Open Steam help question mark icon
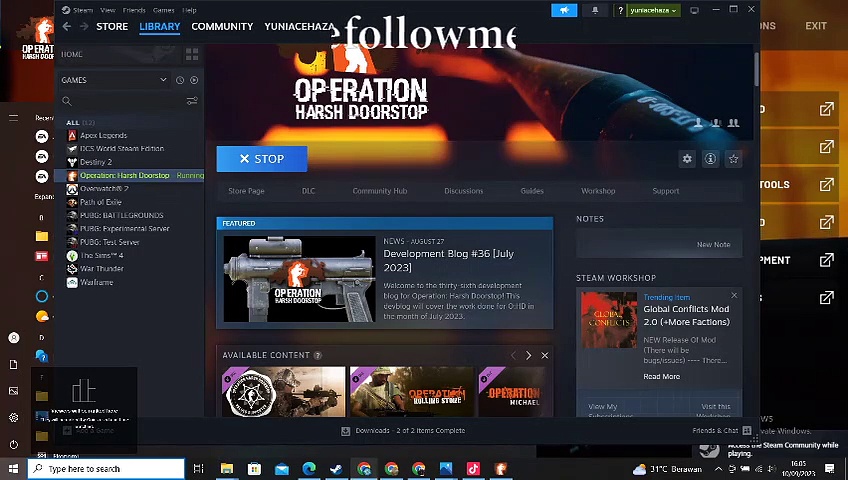The width and height of the screenshot is (848, 480). [620, 10]
